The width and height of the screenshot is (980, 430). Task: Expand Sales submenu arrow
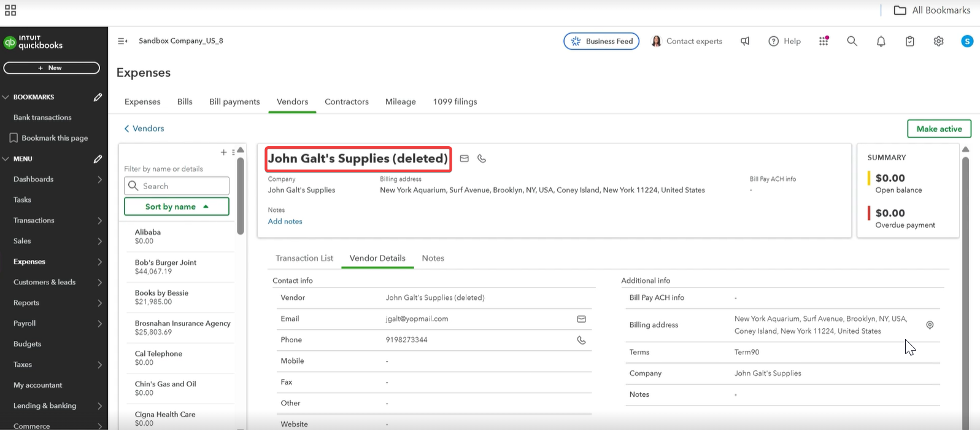[x=99, y=241]
